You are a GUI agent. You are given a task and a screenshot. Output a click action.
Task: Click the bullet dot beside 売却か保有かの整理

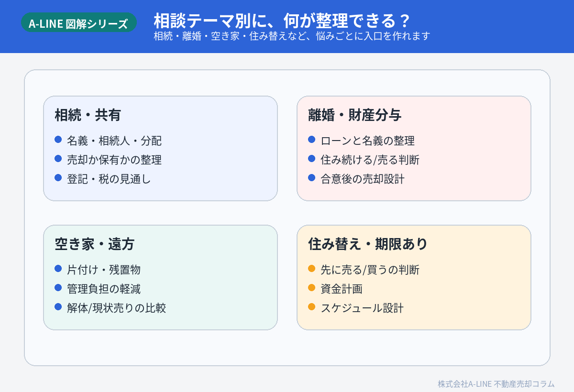click(58, 159)
